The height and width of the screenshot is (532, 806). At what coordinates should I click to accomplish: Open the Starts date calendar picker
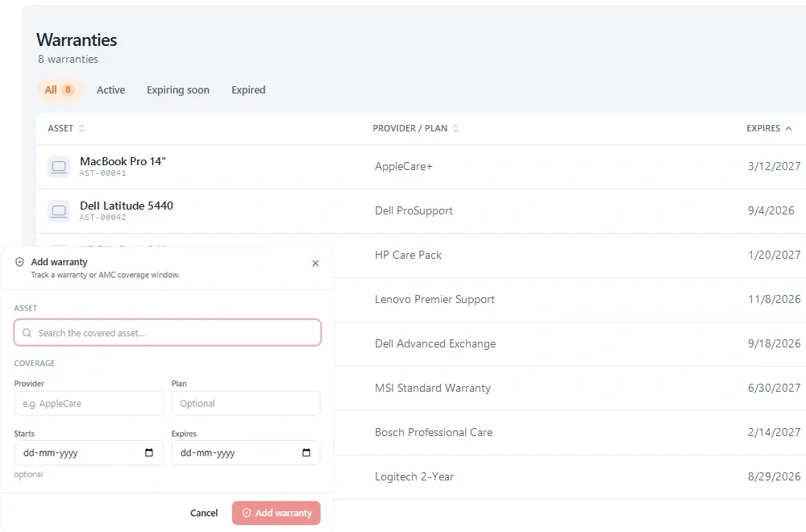149,453
